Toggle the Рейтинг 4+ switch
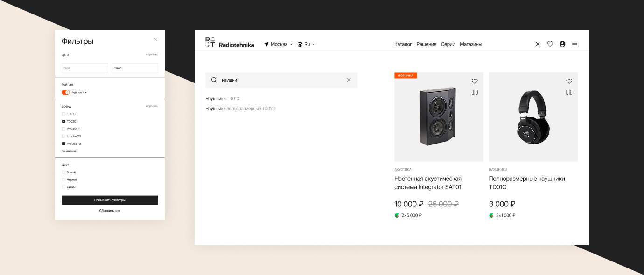 pyautogui.click(x=65, y=92)
